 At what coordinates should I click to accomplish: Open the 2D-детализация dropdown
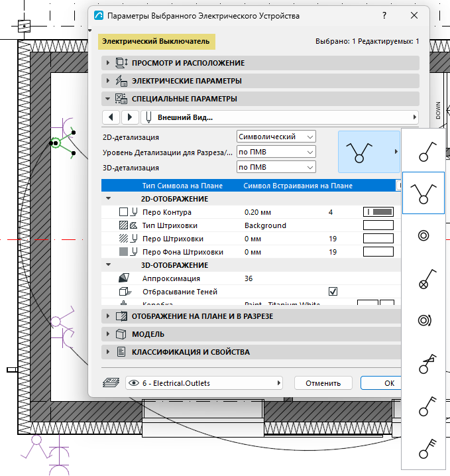(x=276, y=137)
